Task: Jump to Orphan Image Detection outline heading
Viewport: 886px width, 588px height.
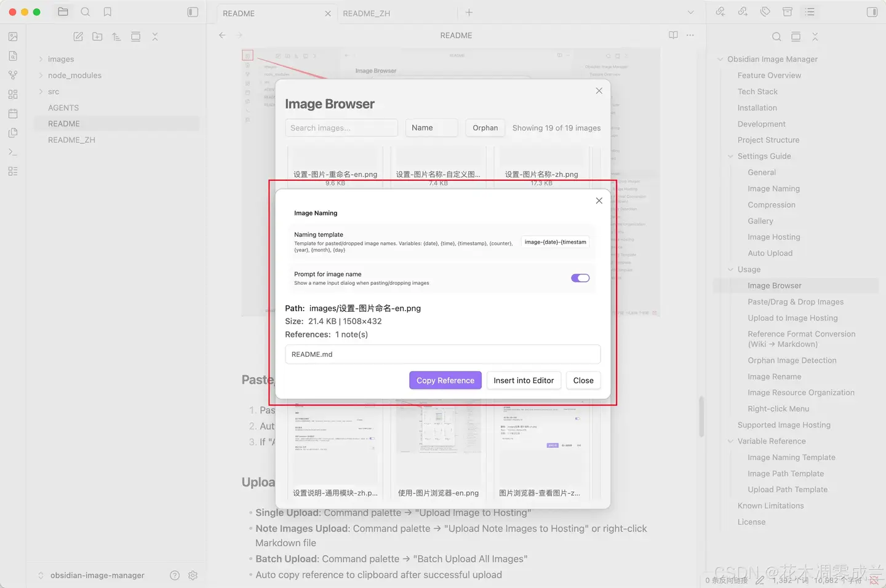Action: (792, 360)
